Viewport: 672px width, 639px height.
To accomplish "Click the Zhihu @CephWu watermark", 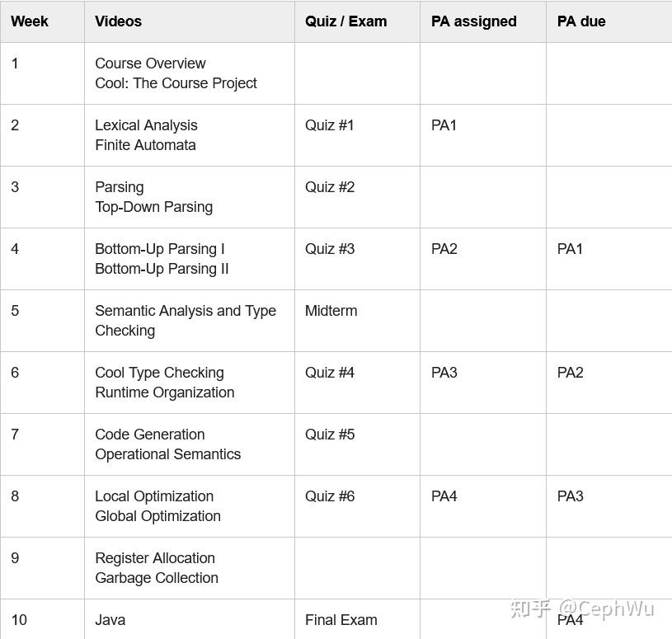I will click(582, 608).
